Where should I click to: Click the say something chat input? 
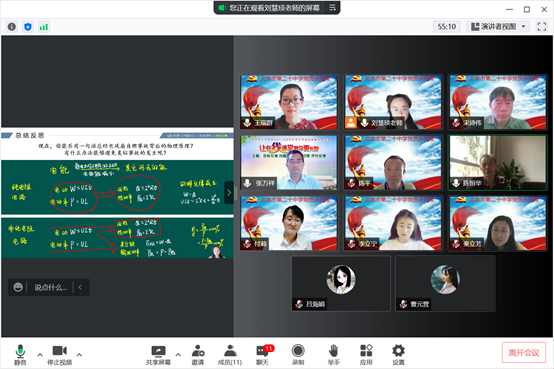(50, 287)
